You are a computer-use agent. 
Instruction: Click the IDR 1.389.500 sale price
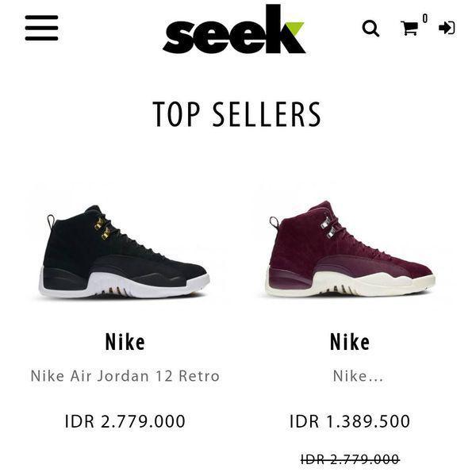pyautogui.click(x=350, y=421)
